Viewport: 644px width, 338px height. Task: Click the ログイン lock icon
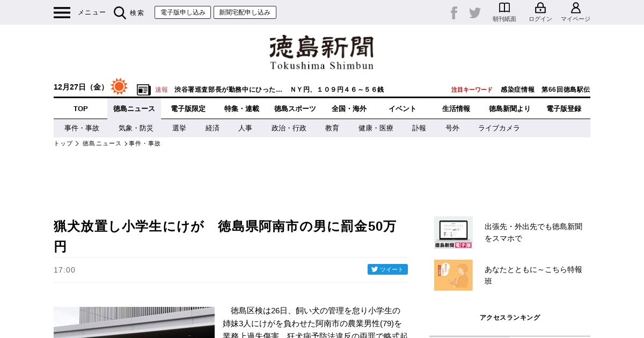[540, 8]
